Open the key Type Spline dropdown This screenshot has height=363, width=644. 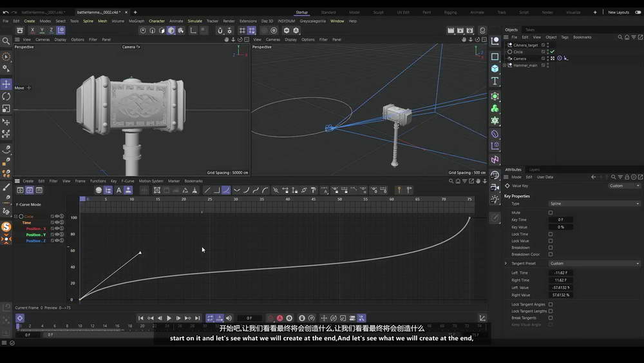pos(594,204)
